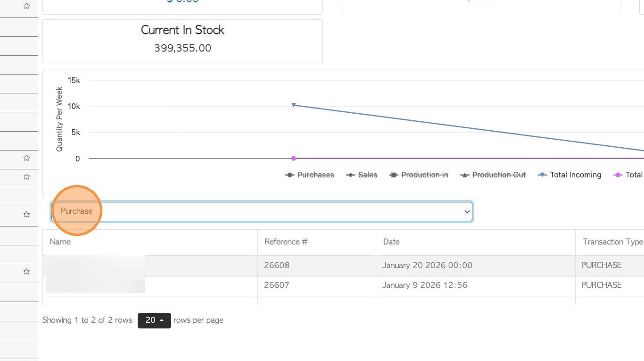Toggle the Purchases series in chart legend
Viewport: 644px width, 361px height.
point(315,175)
